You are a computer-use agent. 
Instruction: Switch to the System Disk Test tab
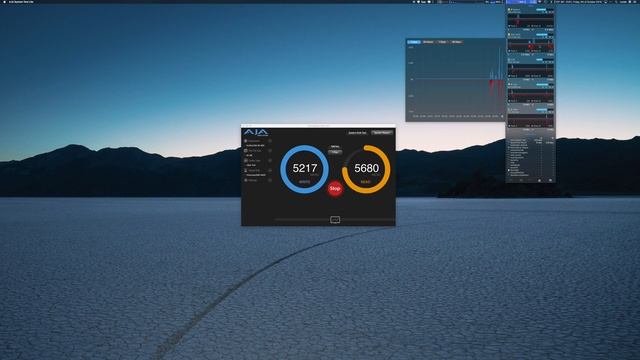pos(357,133)
